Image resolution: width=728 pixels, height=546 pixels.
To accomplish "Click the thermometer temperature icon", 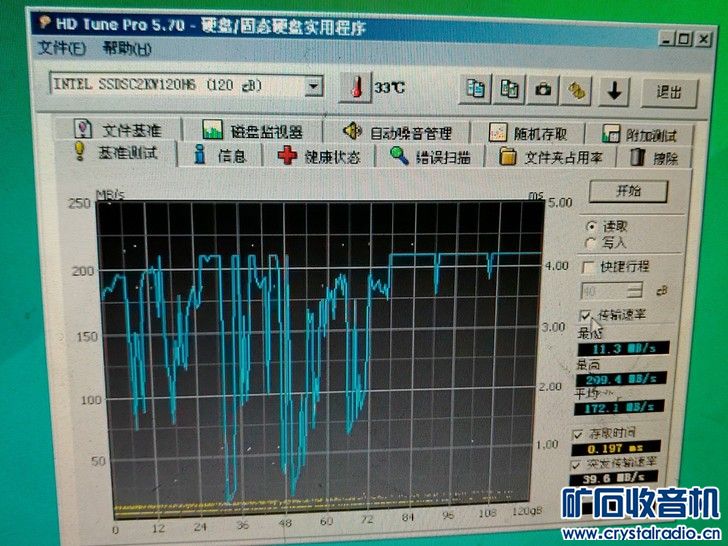I will 356,87.
